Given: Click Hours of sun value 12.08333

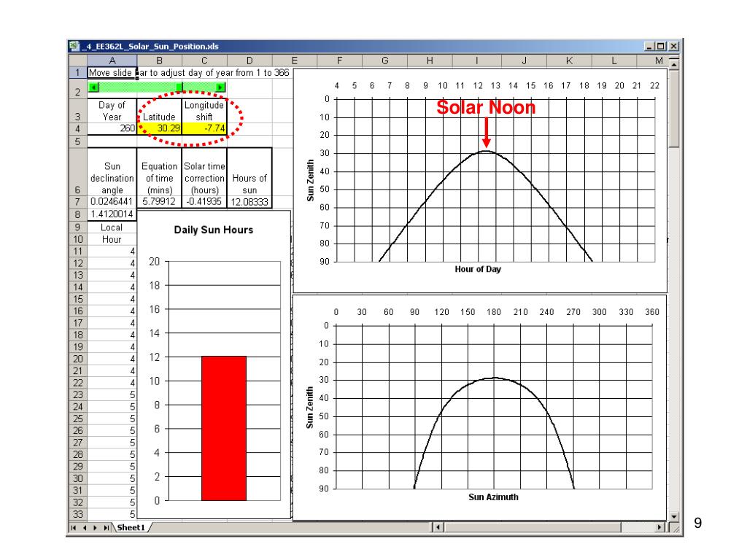Looking at the screenshot, I should (249, 202).
